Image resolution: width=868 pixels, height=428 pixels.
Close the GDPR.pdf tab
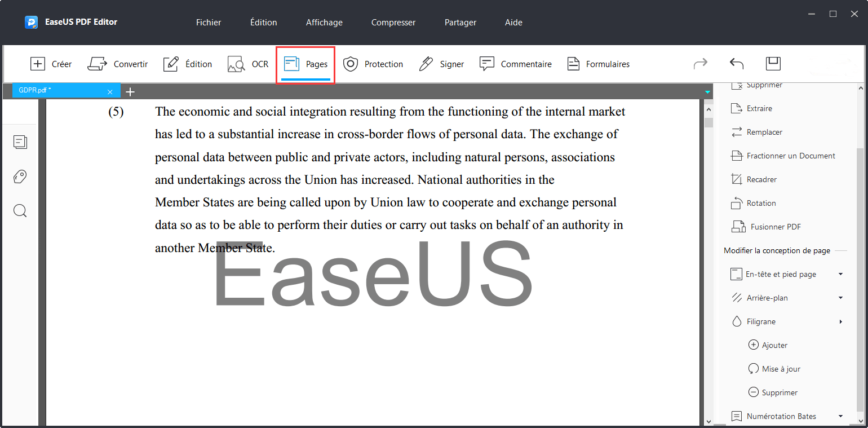[110, 91]
